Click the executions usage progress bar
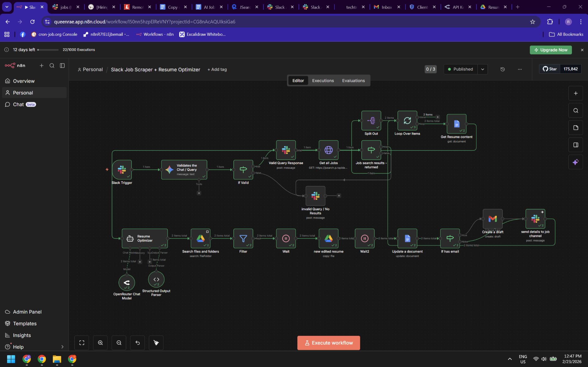Screen dimensions: 588x367 click(48, 50)
